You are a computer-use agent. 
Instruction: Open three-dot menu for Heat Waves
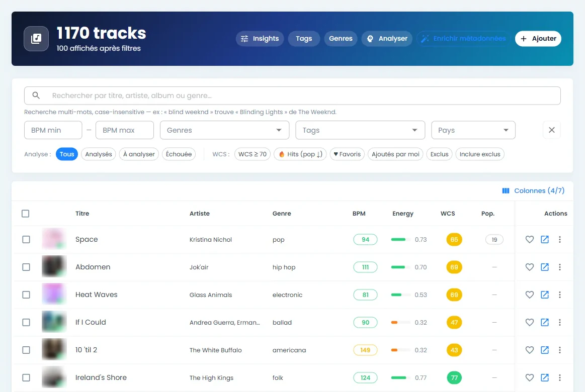(560, 295)
